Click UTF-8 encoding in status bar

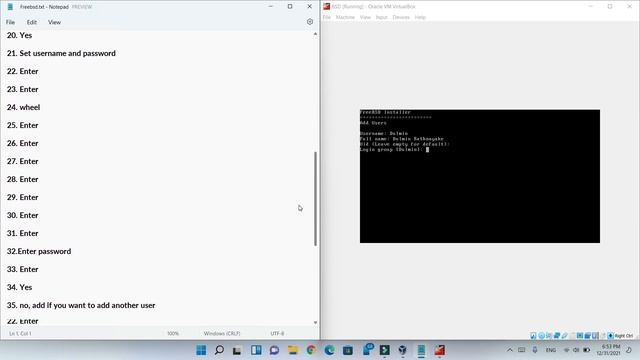[277, 333]
